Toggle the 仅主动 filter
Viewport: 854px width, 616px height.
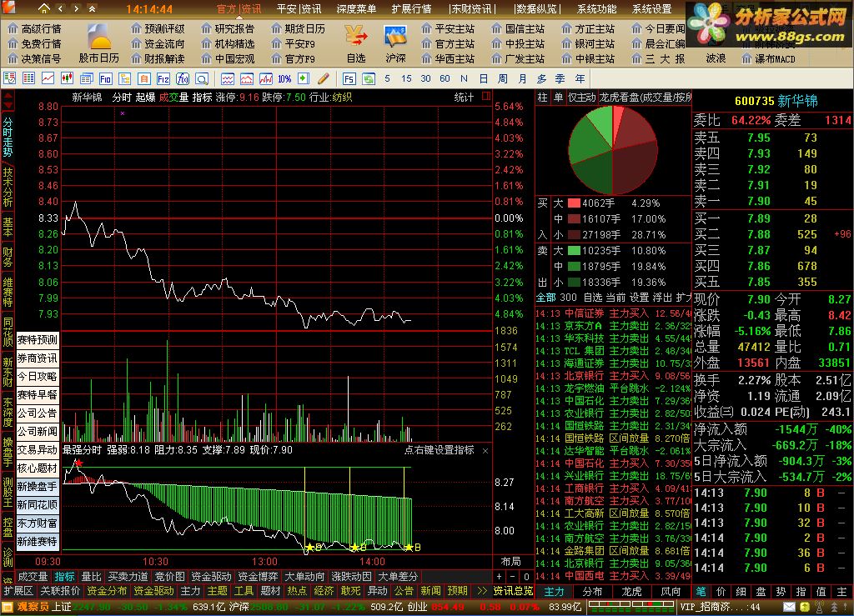click(581, 97)
